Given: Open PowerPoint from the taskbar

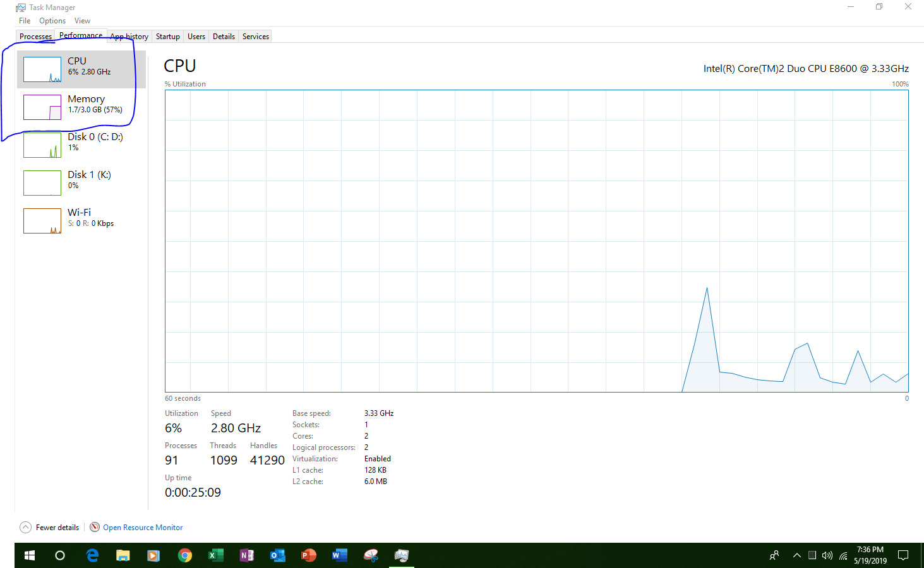Looking at the screenshot, I should pos(308,555).
